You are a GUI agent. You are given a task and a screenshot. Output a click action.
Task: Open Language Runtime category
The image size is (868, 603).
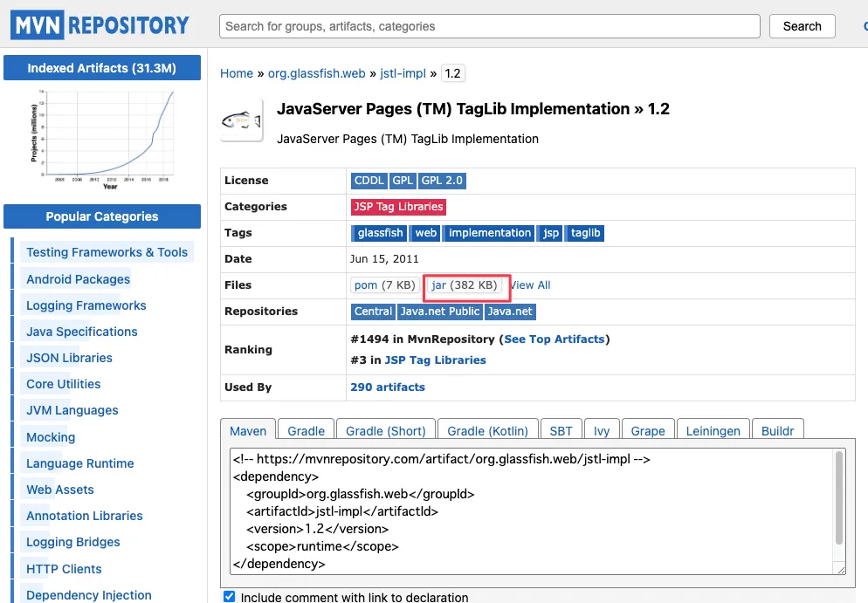tap(79, 463)
